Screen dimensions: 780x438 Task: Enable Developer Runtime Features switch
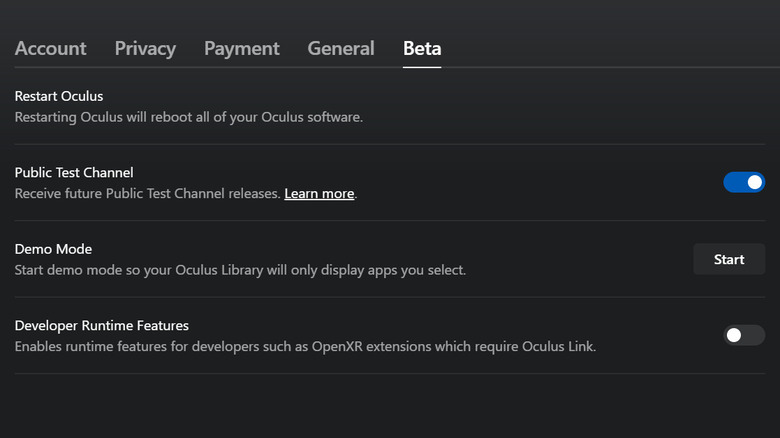(x=744, y=335)
